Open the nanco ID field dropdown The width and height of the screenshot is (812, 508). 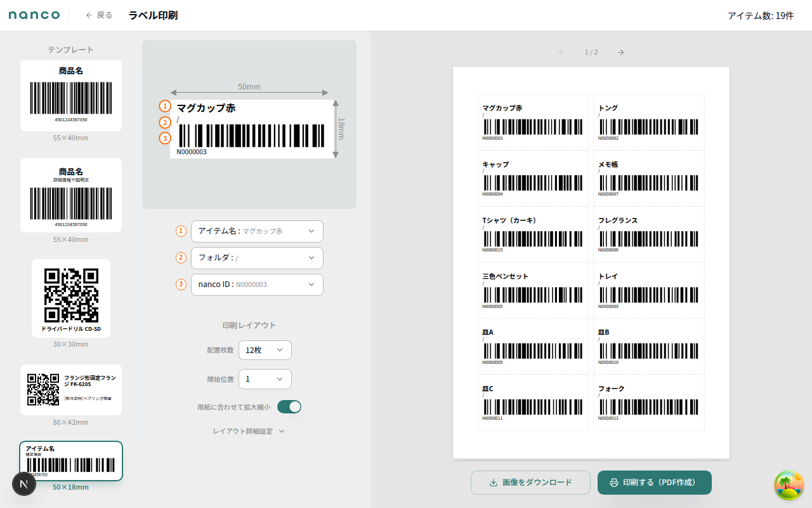click(x=257, y=284)
